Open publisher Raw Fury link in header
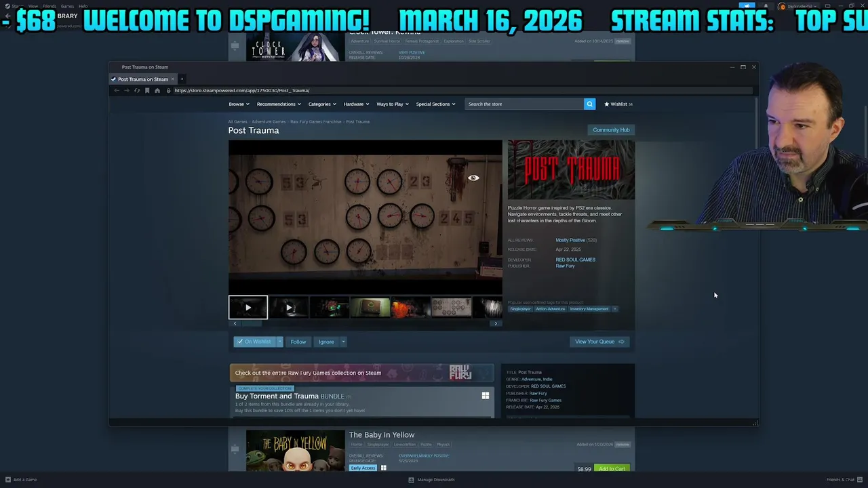Viewport: 868px width, 488px height. 565,266
